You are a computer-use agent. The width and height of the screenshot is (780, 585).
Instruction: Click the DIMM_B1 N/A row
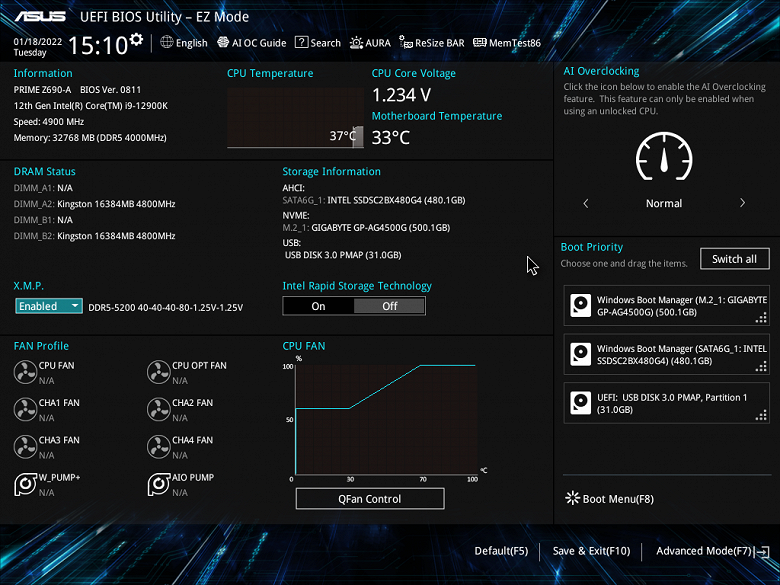[x=43, y=220]
